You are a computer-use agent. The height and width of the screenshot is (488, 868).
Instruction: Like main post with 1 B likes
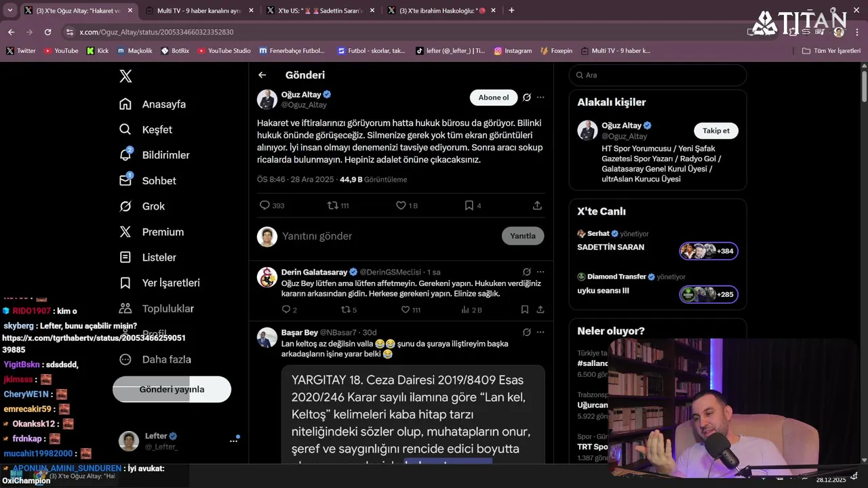pyautogui.click(x=407, y=205)
